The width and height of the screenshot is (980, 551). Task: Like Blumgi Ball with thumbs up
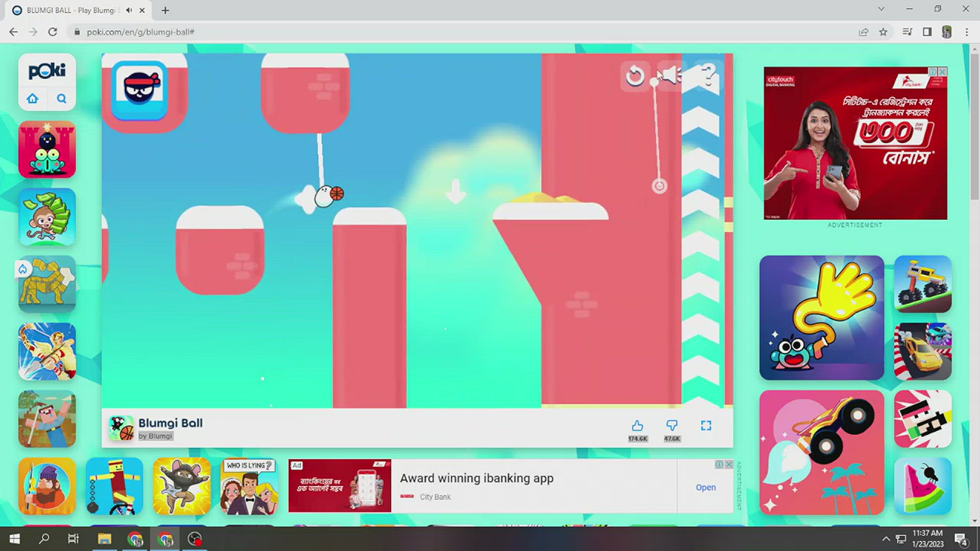click(x=637, y=426)
